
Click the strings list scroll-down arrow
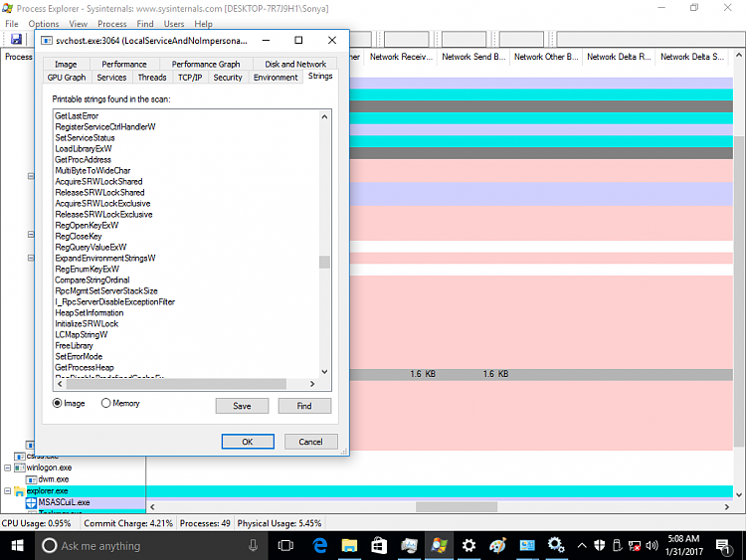(324, 372)
